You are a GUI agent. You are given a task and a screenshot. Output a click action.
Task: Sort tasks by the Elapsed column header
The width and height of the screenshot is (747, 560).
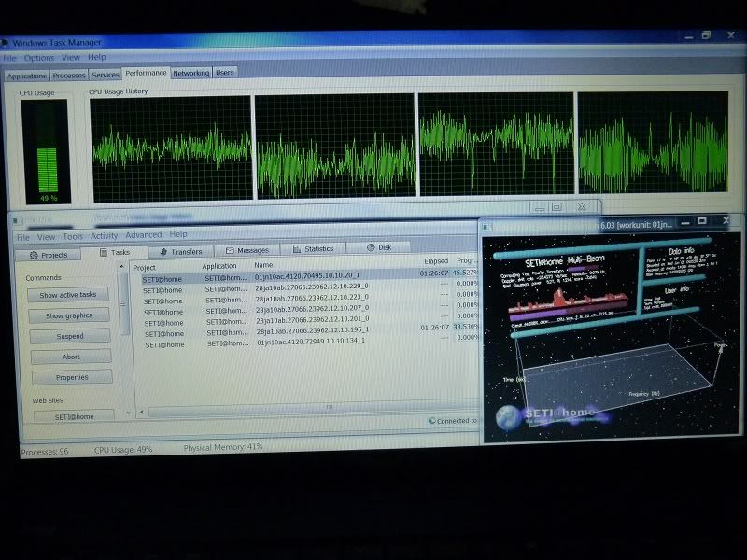pos(436,261)
